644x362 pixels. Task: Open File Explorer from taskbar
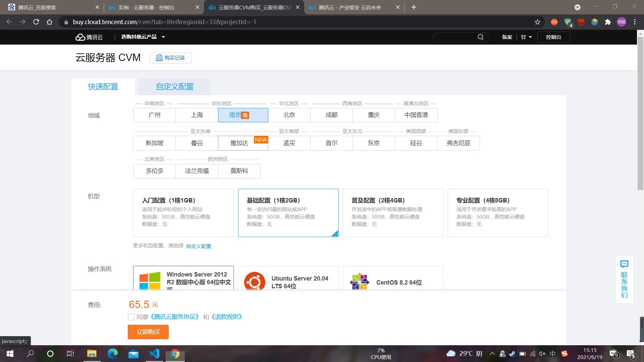point(92,354)
